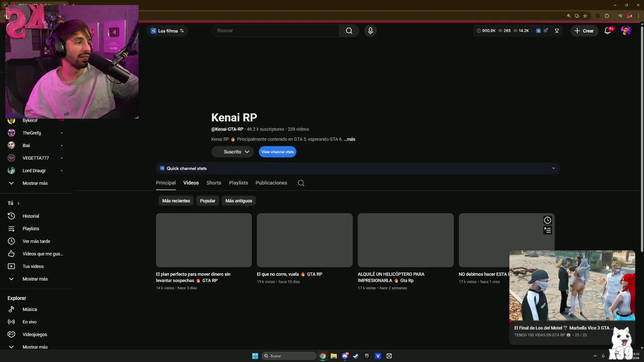Click the search magnifier button
The width and height of the screenshot is (644, 362).
click(349, 31)
